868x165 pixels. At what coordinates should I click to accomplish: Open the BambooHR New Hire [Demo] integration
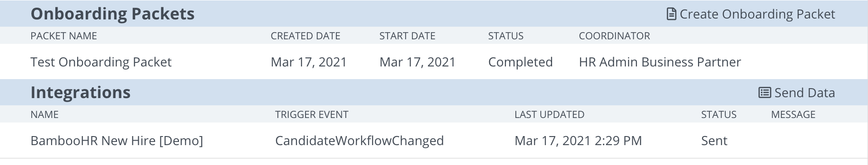pyautogui.click(x=116, y=141)
